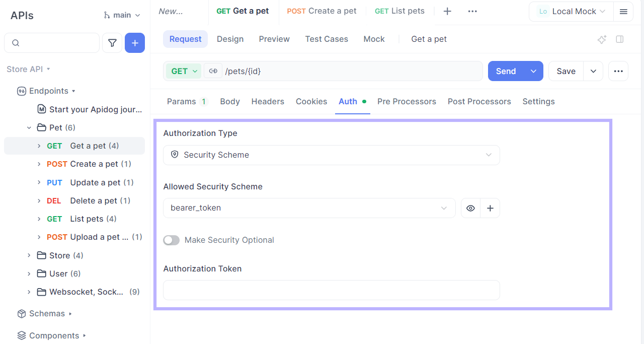644x344 pixels.
Task: Switch to the Mock tab
Action: pyautogui.click(x=374, y=39)
